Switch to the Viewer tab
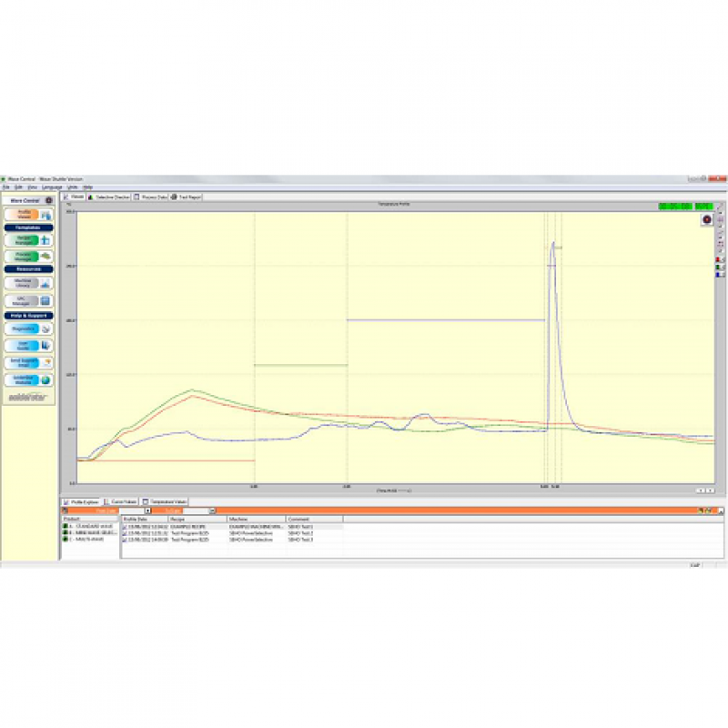 tap(74, 197)
